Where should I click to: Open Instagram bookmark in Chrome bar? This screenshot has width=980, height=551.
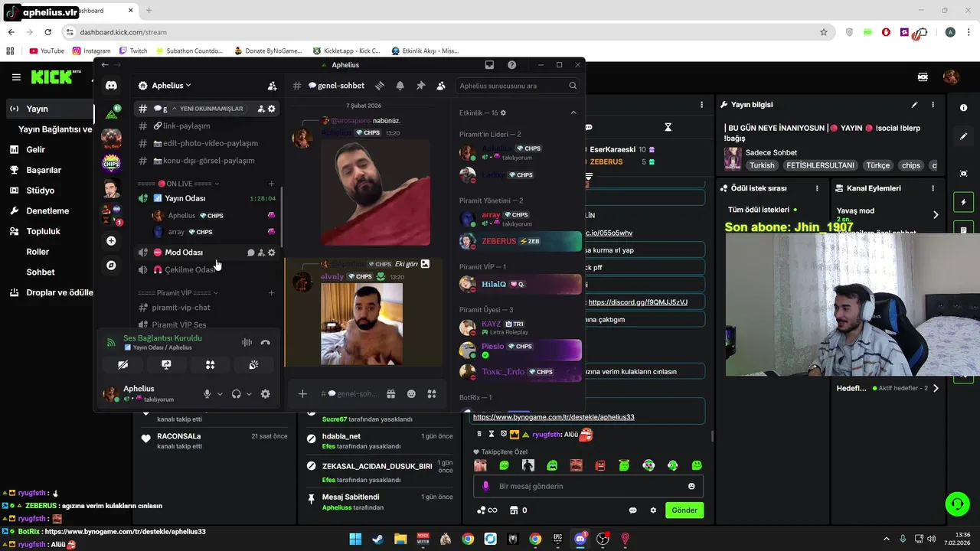pyautogui.click(x=91, y=51)
